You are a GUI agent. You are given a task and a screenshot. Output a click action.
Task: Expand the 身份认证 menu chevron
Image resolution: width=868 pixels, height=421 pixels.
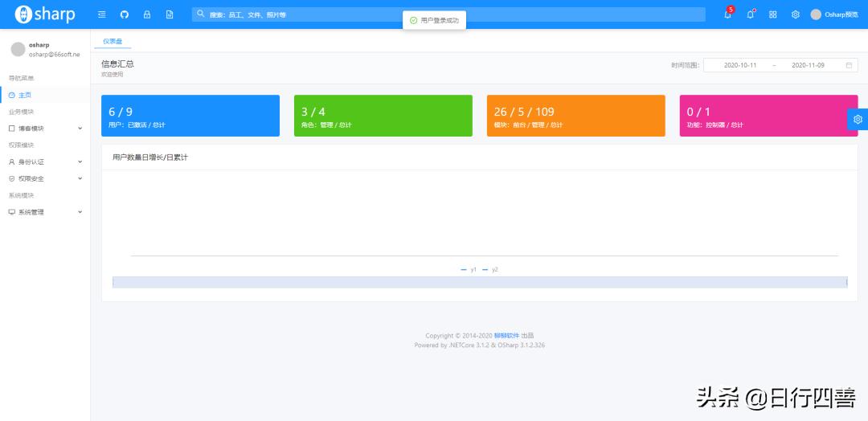pyautogui.click(x=80, y=162)
